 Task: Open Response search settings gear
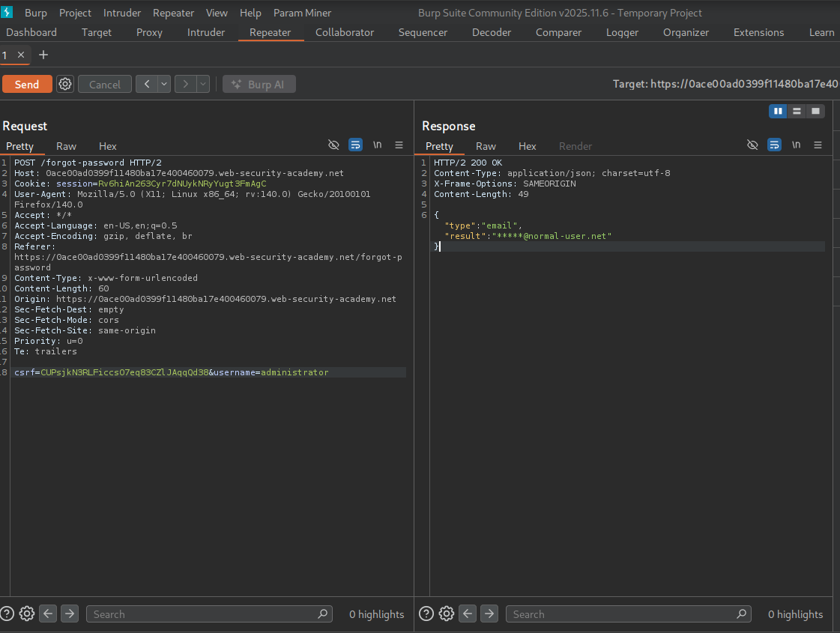point(447,614)
